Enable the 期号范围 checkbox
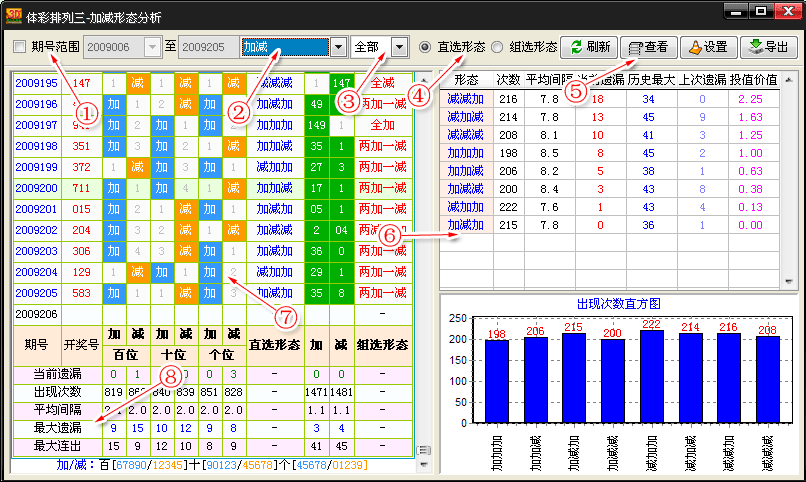The image size is (806, 482). pos(21,47)
